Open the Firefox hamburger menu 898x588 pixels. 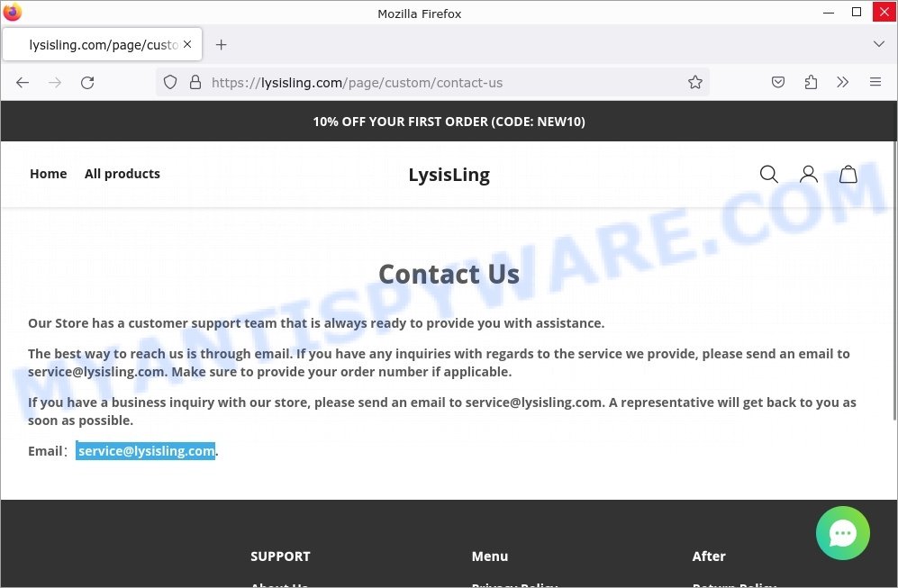click(x=875, y=83)
